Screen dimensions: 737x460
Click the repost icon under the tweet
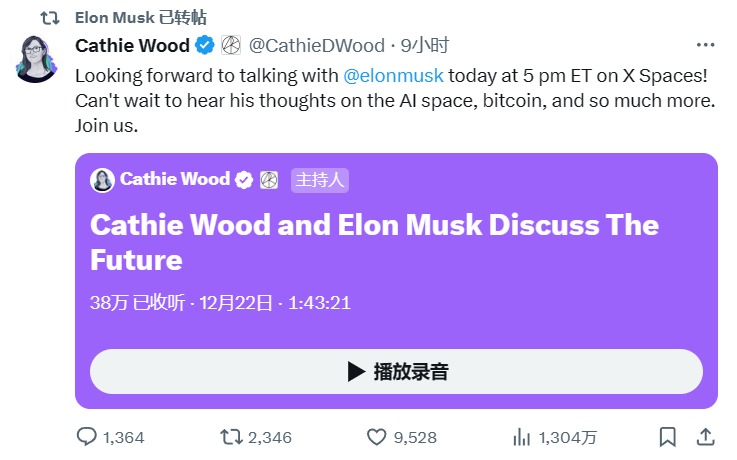click(x=231, y=437)
